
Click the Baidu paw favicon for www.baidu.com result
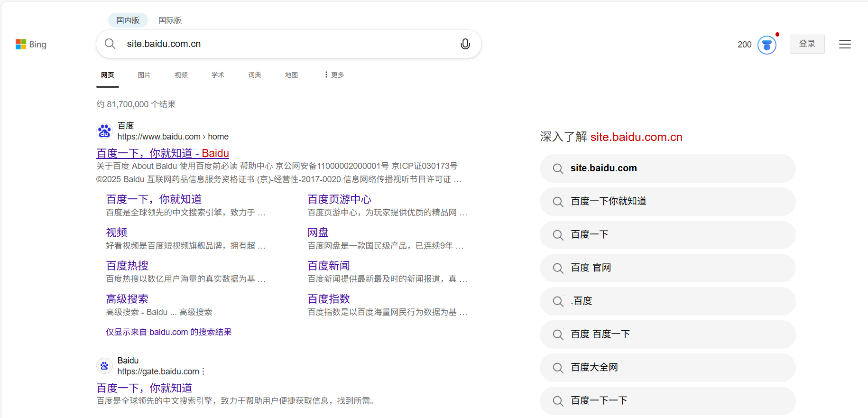pyautogui.click(x=104, y=130)
